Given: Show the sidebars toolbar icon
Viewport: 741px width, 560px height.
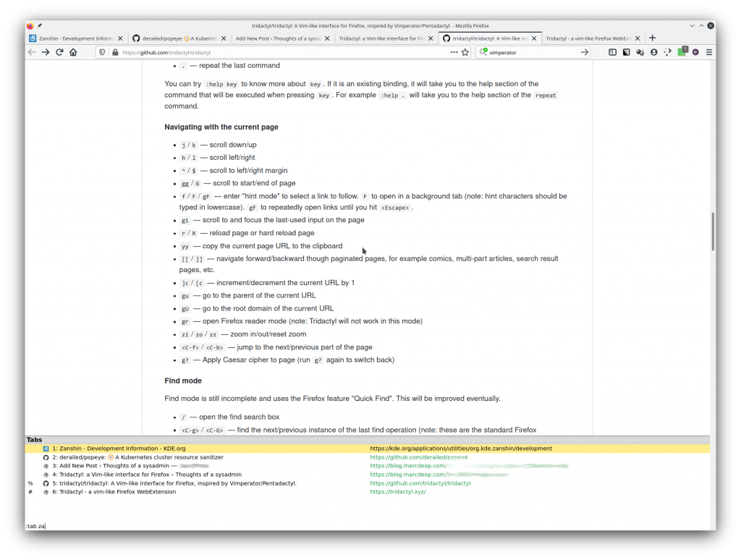Looking at the screenshot, I should (x=612, y=53).
